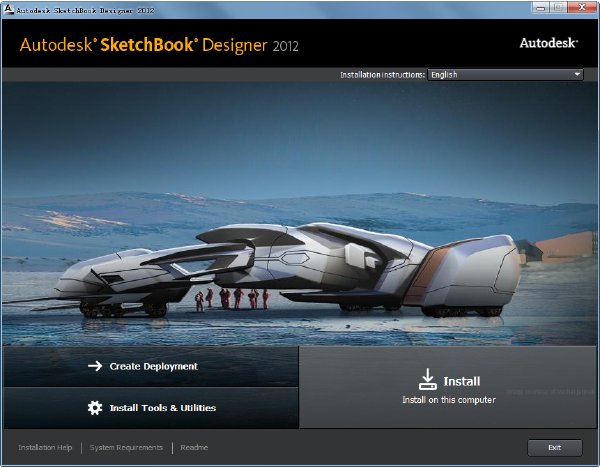Click the Autodesk logo in header
The image size is (600, 467).
(549, 43)
